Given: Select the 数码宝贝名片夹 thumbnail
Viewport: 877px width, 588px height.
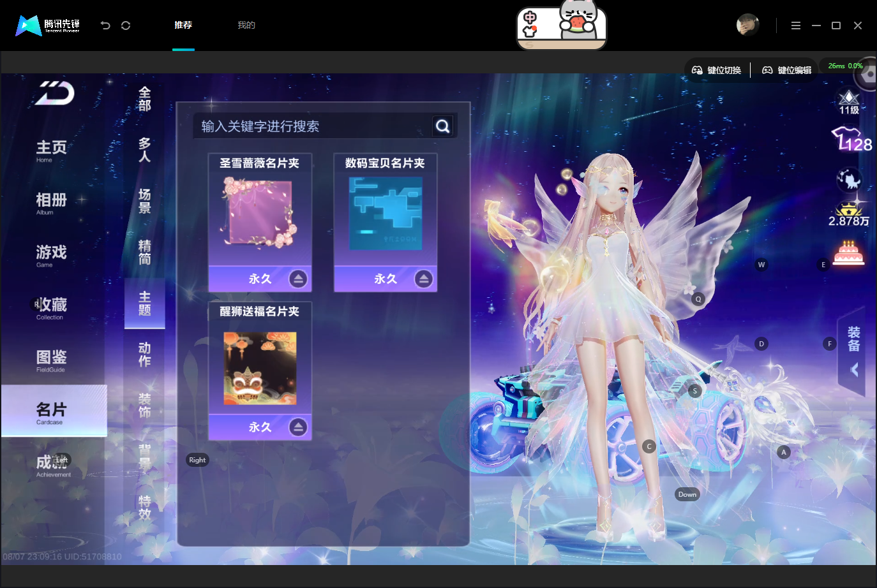Looking at the screenshot, I should click(x=386, y=213).
